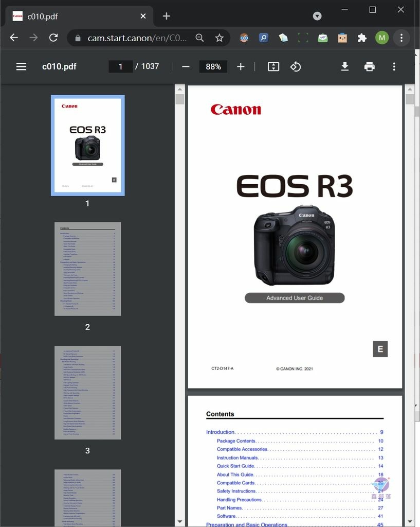Click the blue magnifier extension icon
Viewport: 420px width, 527px height.
click(x=264, y=38)
